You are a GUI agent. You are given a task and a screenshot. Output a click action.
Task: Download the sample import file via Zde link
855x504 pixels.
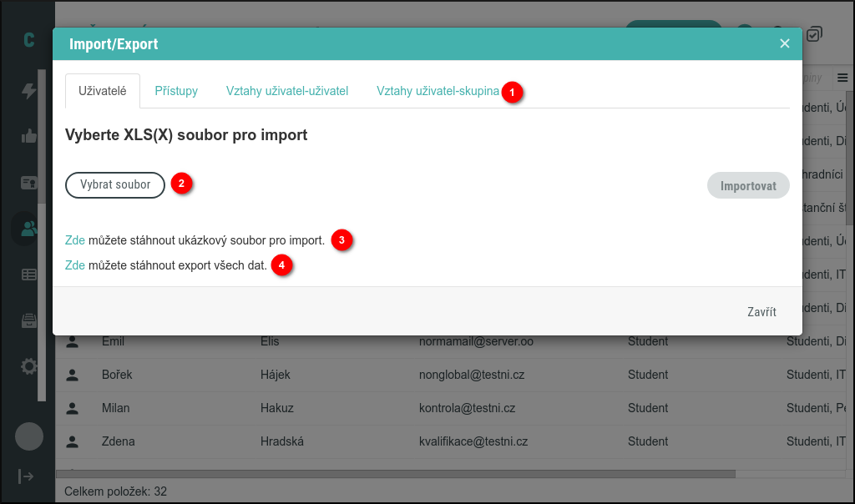pos(74,239)
